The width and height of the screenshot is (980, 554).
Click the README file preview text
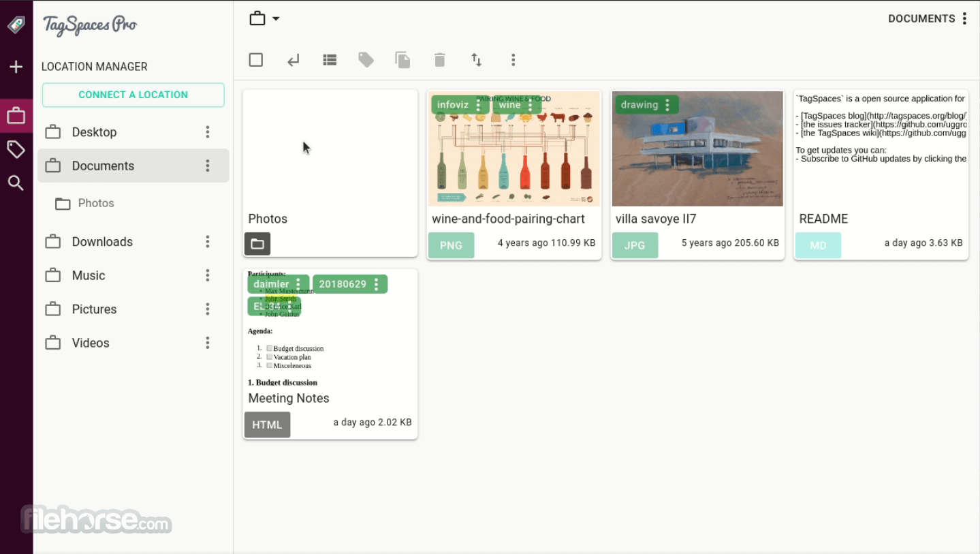(881, 129)
